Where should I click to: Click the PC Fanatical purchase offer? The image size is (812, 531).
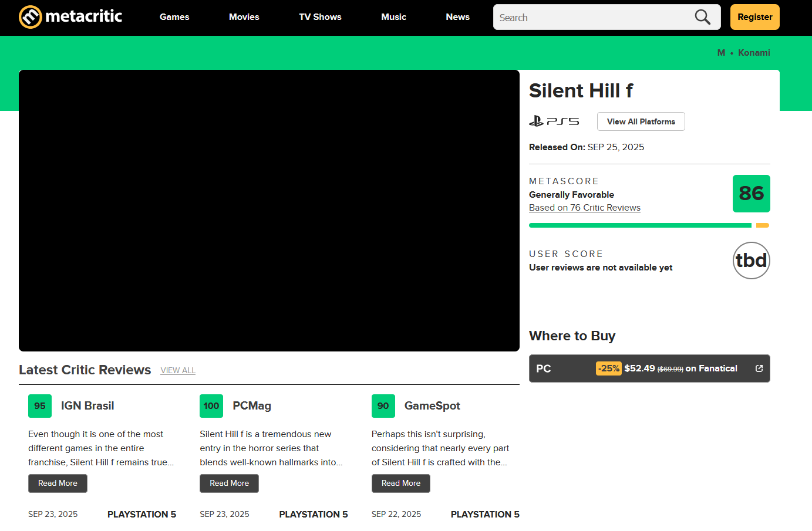pos(649,368)
